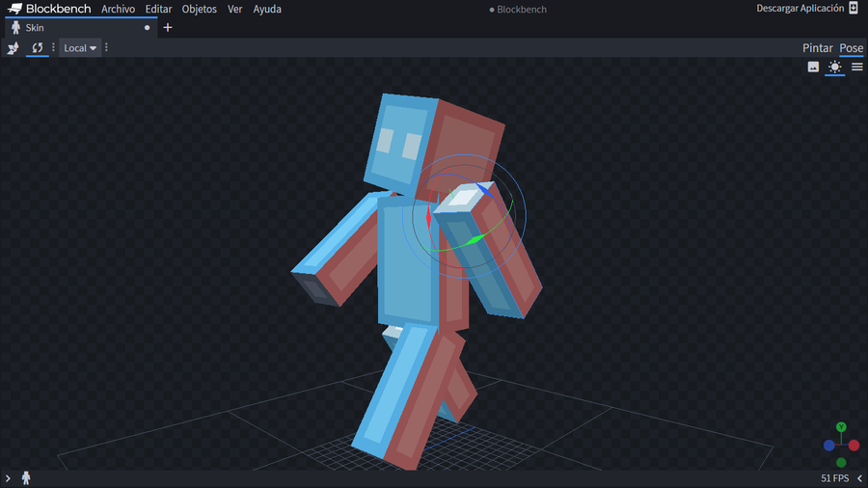868x488 pixels.
Task: Open the viewport hamburger menu
Action: click(x=857, y=67)
